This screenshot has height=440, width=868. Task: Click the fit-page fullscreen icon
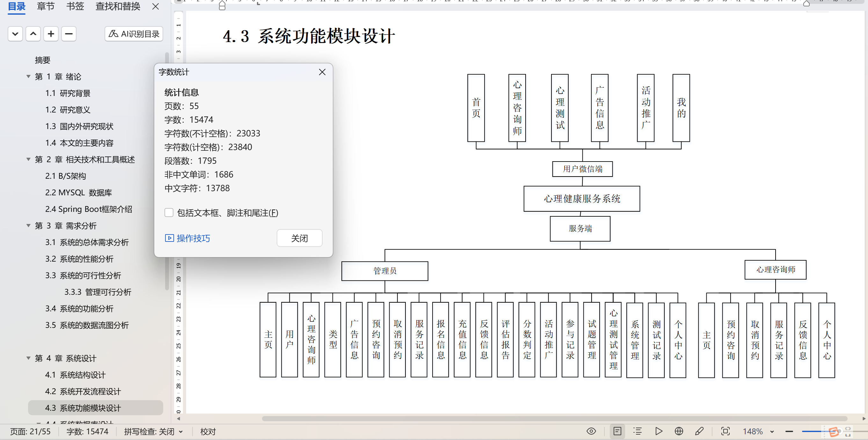pyautogui.click(x=725, y=431)
